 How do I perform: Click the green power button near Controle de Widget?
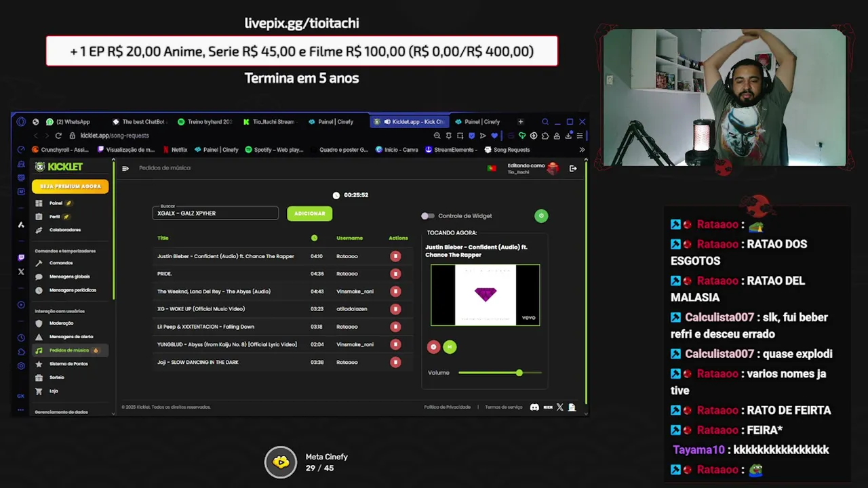(540, 216)
